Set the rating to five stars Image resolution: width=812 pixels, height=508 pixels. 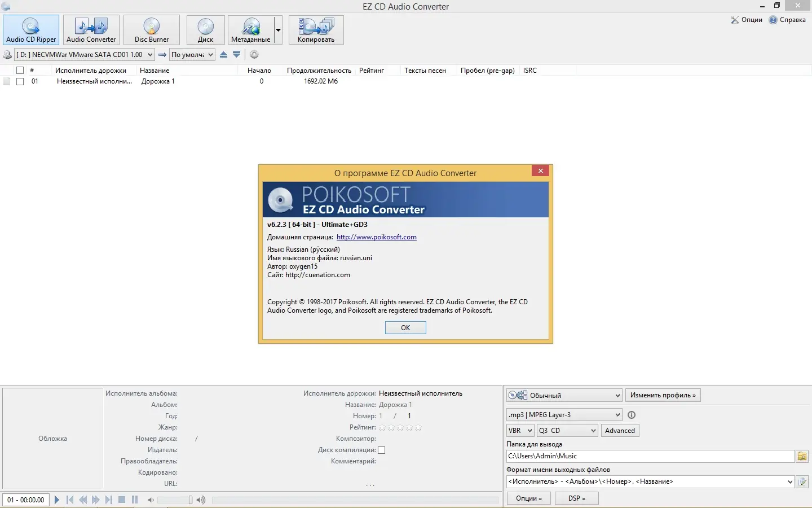tap(418, 427)
